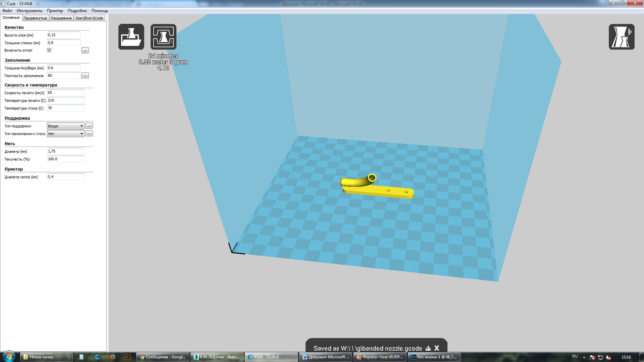
Task: Show hidden tray icons arrow
Action: point(584,357)
